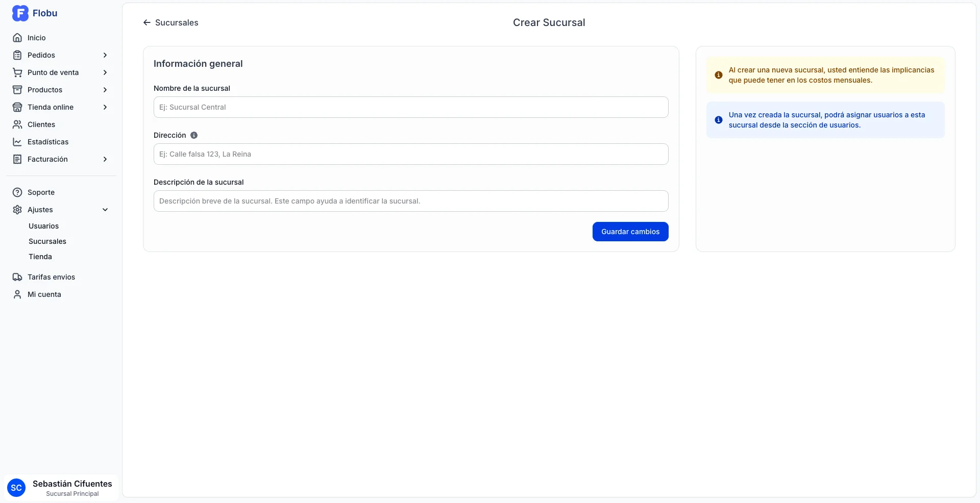Click the Clientes people icon
The height and width of the screenshot is (503, 980).
click(17, 124)
